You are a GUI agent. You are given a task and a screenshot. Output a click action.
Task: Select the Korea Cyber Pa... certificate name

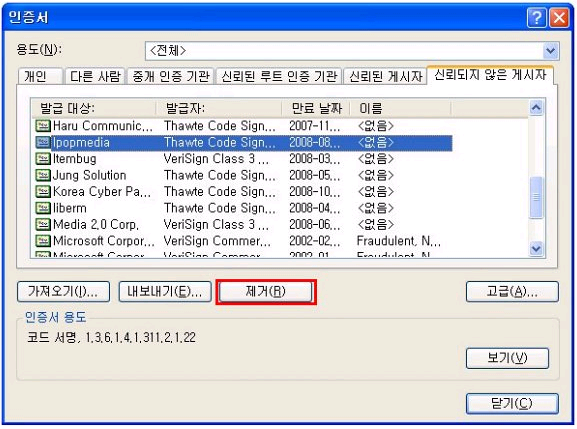tap(102, 192)
